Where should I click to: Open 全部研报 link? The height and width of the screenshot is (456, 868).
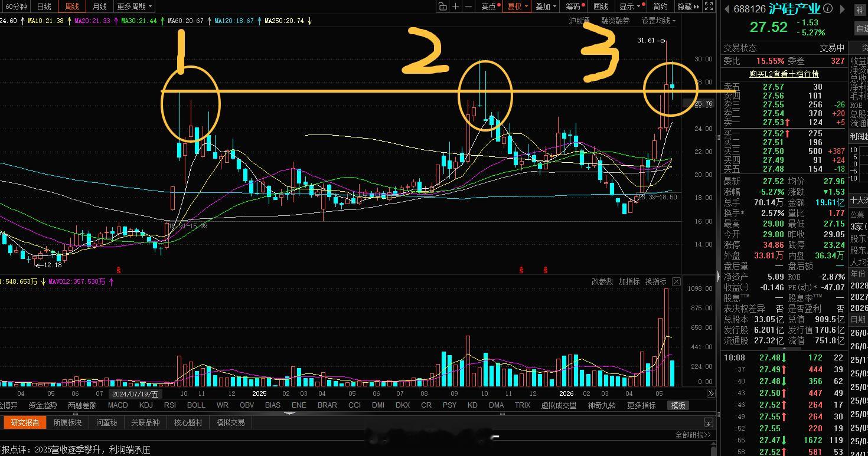(x=694, y=435)
